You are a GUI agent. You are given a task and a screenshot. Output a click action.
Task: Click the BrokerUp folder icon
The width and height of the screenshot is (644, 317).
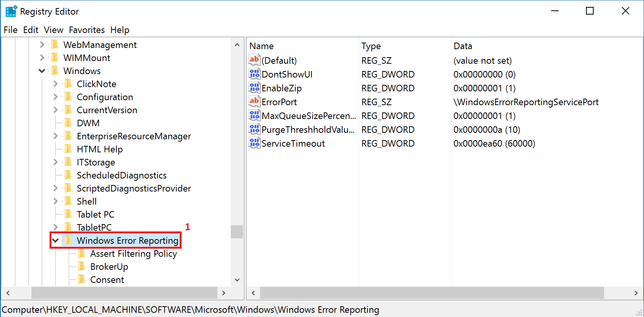82,266
